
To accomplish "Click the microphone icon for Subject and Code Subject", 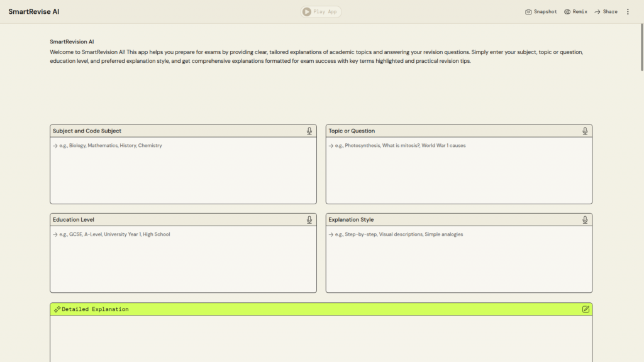I will click(309, 131).
